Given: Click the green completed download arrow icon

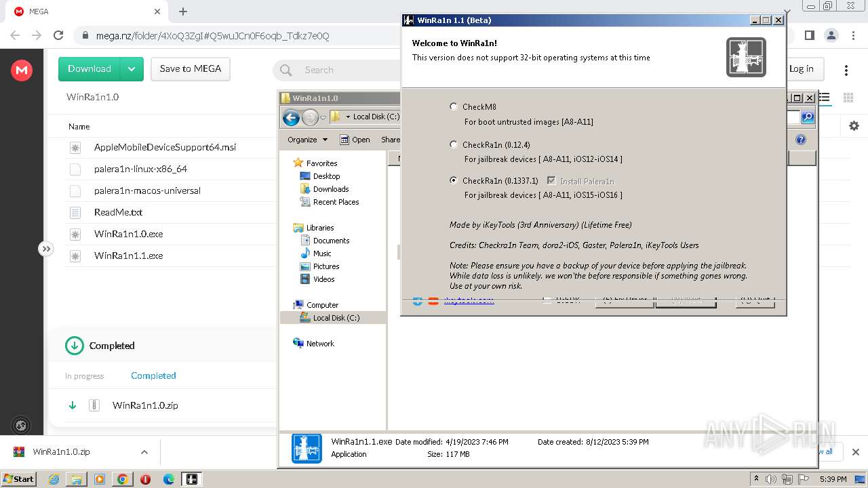Looking at the screenshot, I should point(75,346).
